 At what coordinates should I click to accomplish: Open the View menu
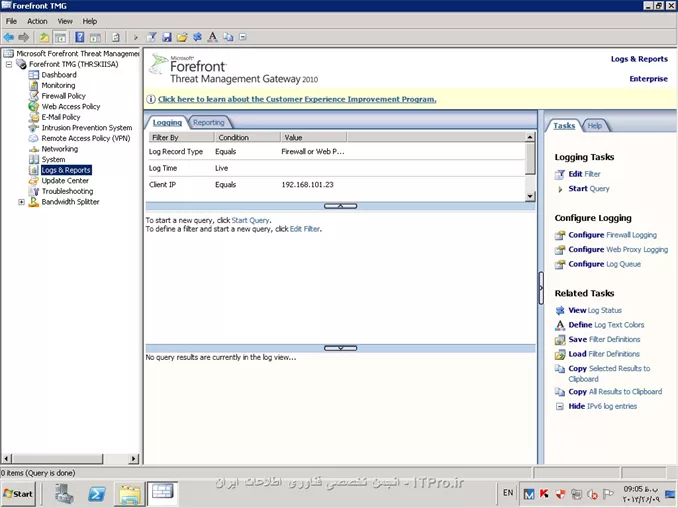click(x=65, y=21)
